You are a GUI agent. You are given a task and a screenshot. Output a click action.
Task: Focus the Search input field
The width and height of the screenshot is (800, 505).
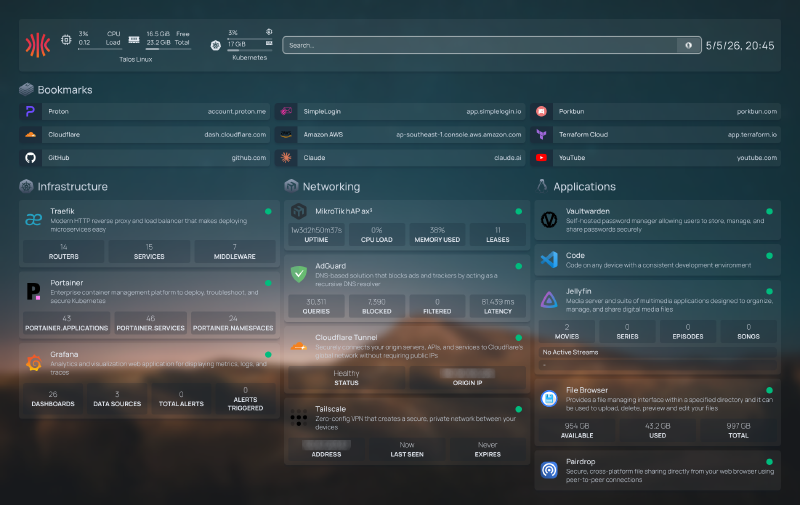tap(480, 45)
